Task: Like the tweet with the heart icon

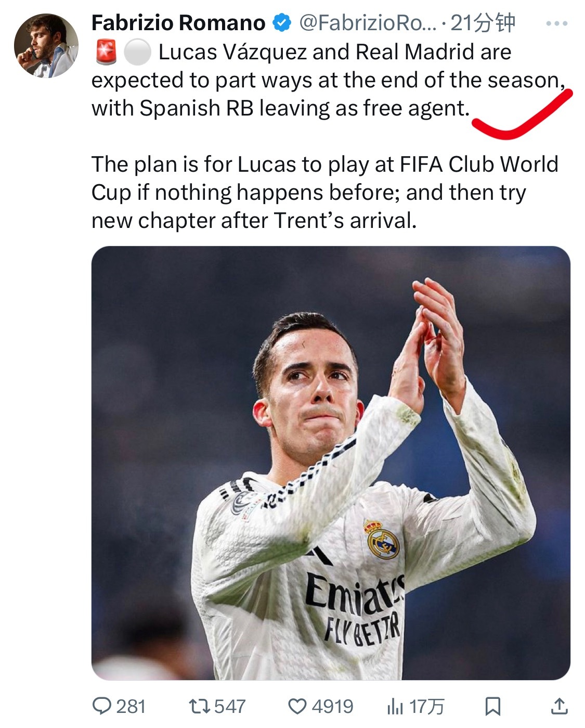Action: (297, 707)
